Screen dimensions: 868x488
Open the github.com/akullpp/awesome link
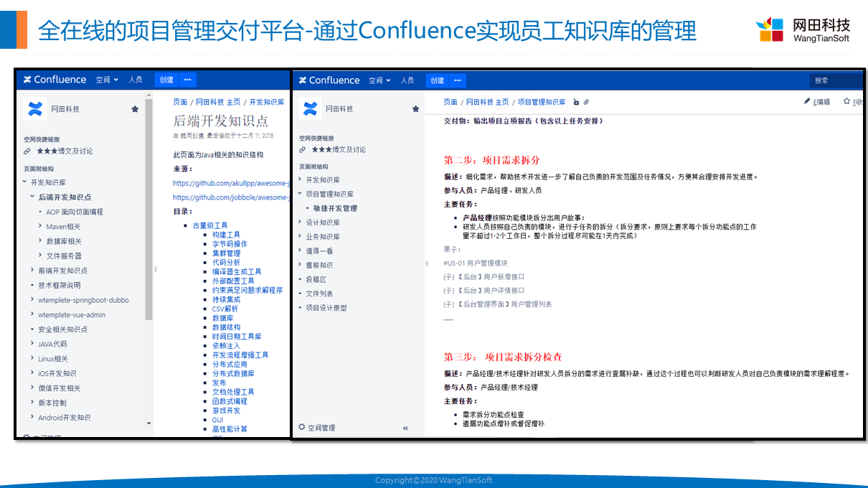pyautogui.click(x=230, y=183)
